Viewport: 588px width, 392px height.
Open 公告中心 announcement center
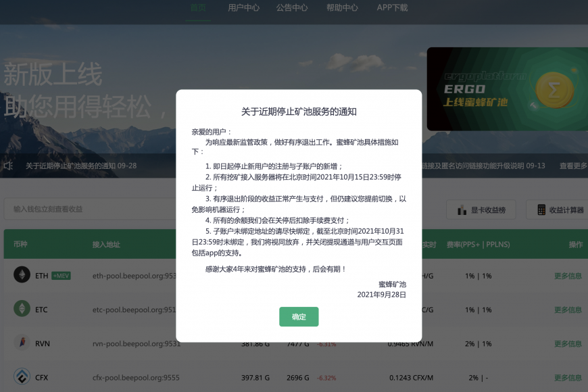(x=292, y=7)
